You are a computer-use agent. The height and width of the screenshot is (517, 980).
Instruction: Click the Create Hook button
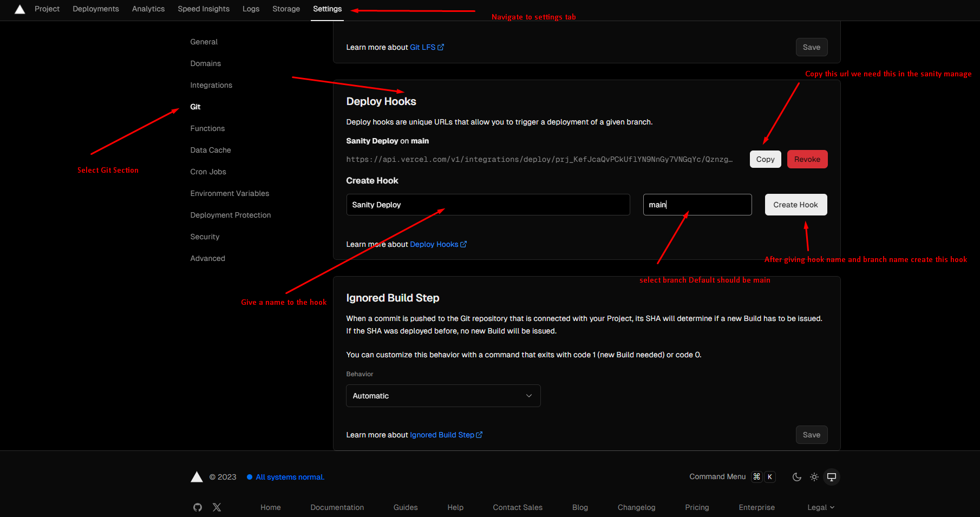tap(795, 205)
